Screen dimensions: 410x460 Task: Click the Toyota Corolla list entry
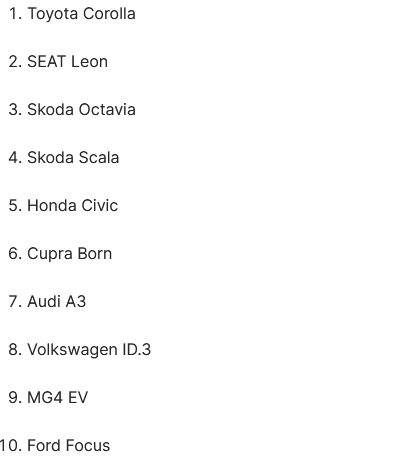point(81,14)
